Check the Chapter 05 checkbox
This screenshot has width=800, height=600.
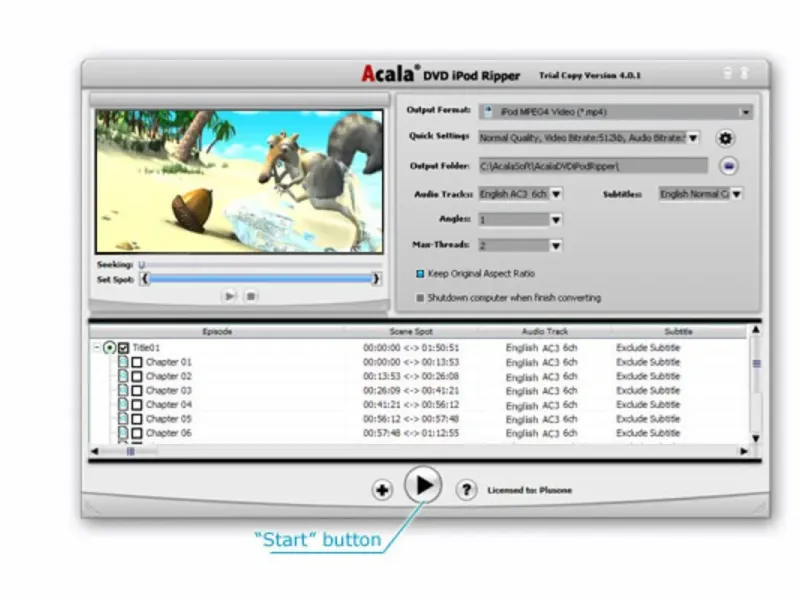point(137,419)
